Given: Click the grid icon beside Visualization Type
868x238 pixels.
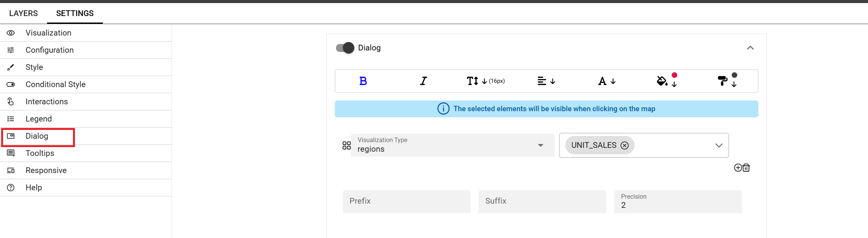Looking at the screenshot, I should coord(347,146).
